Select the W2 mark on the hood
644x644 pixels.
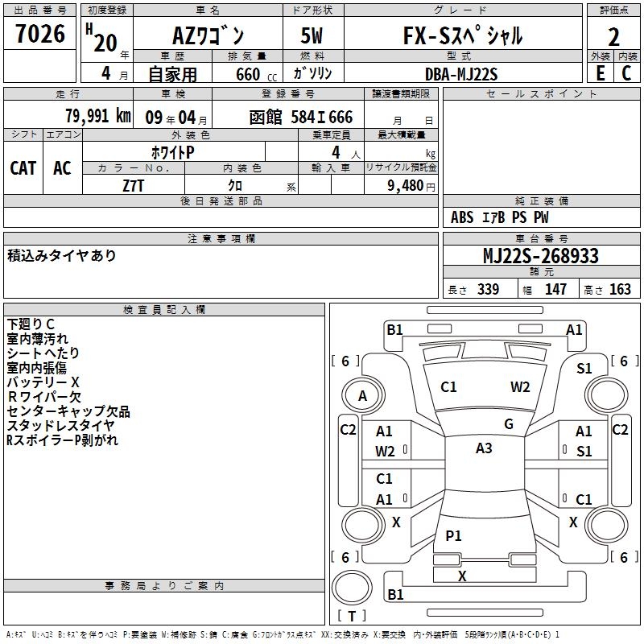coord(520,387)
